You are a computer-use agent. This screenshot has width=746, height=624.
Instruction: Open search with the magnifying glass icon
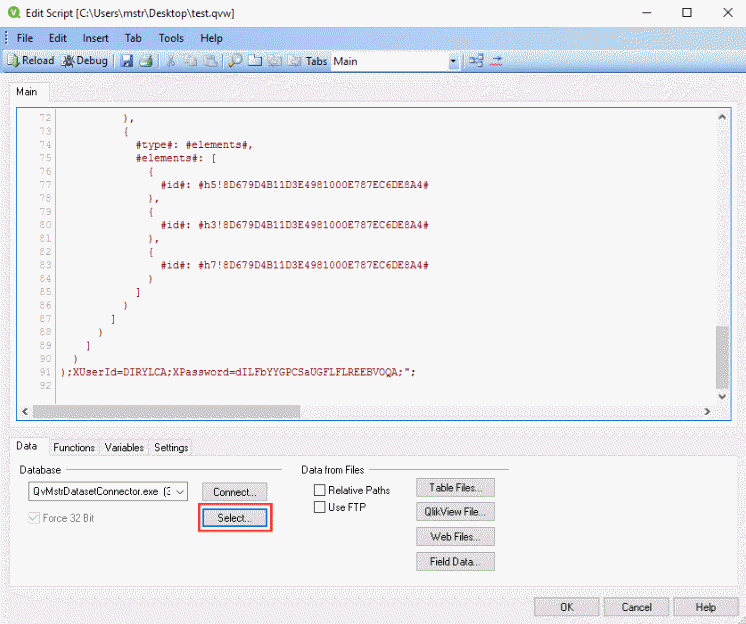tap(235, 61)
